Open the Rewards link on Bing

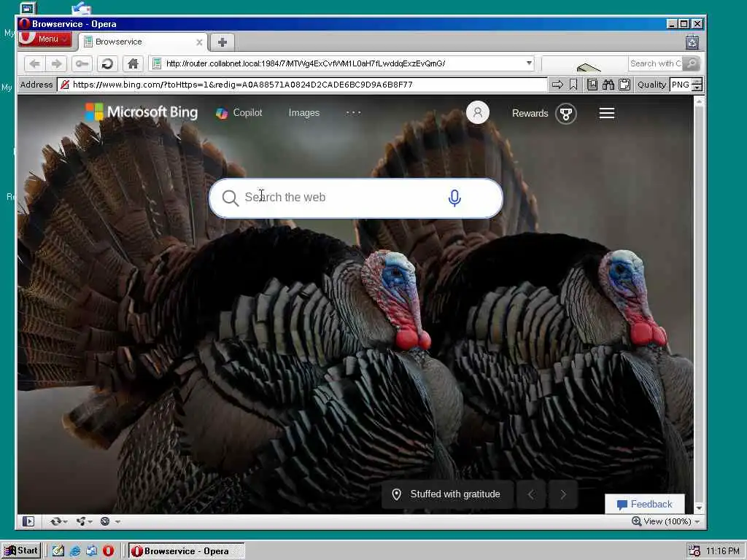(530, 113)
